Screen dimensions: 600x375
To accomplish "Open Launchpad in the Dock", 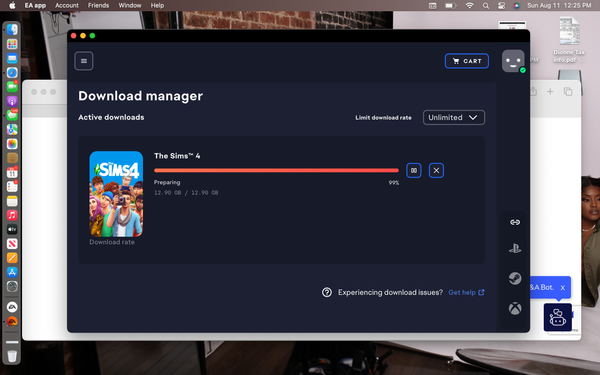I will [12, 44].
